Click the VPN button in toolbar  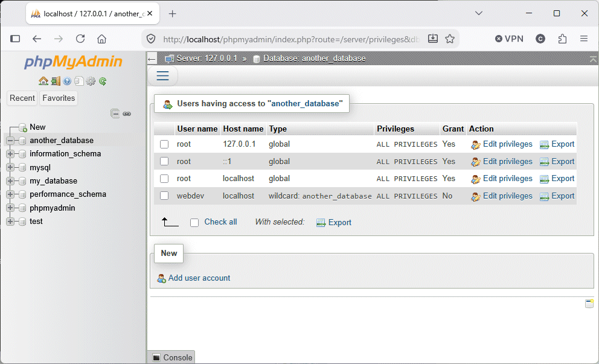509,39
